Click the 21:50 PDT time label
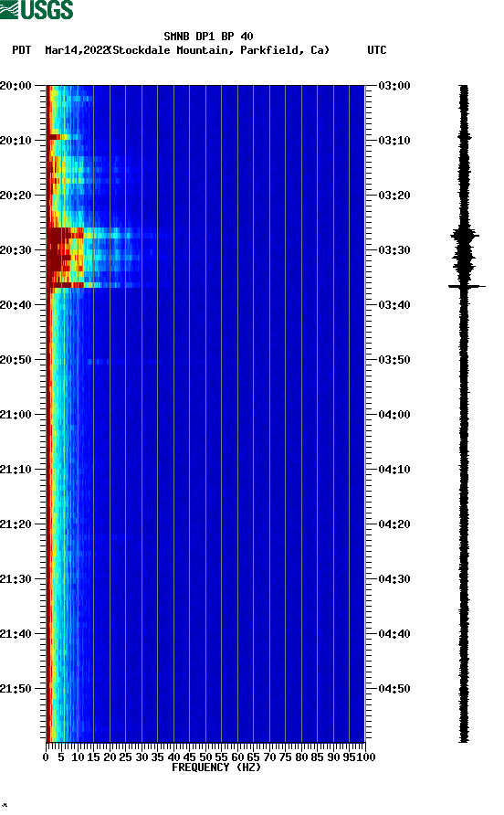Screen dimensions: 504x815 pos(16,689)
